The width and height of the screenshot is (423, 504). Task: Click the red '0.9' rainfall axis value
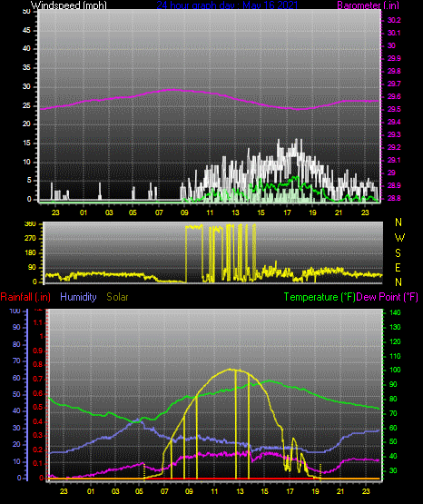(38, 351)
